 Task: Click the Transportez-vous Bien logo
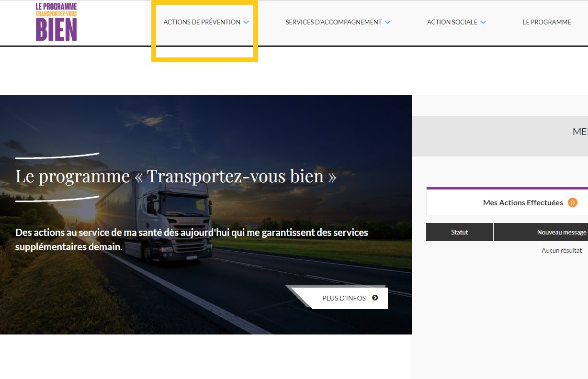click(56, 22)
